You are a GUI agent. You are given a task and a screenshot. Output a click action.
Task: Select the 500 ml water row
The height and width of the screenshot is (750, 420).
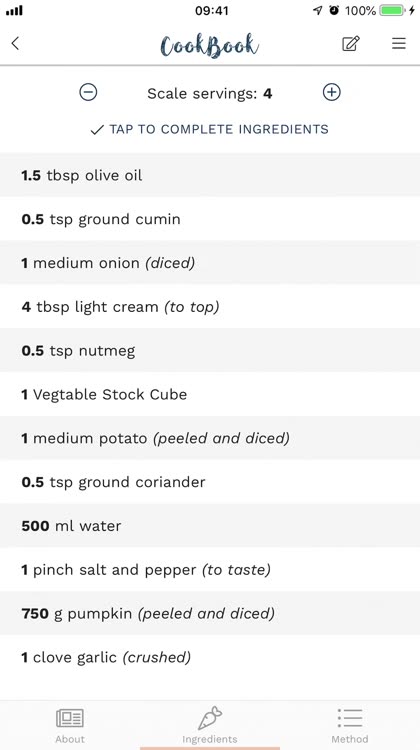[210, 526]
